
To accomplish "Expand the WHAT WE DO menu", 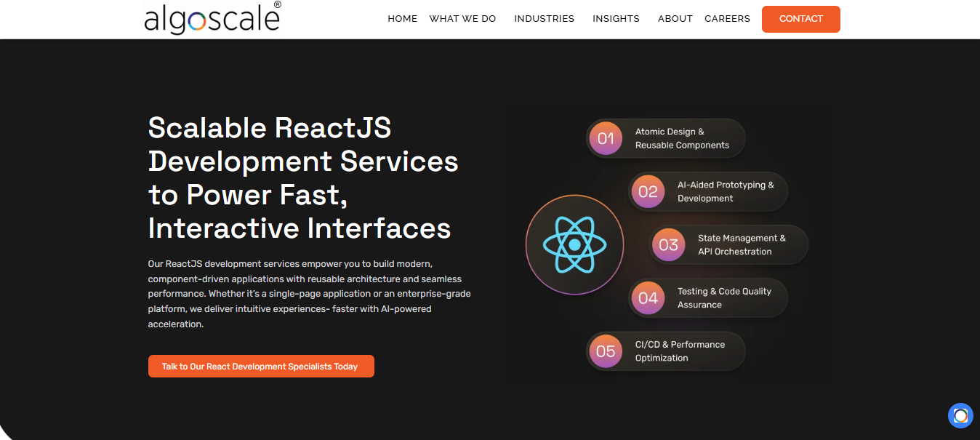I will [x=462, y=19].
